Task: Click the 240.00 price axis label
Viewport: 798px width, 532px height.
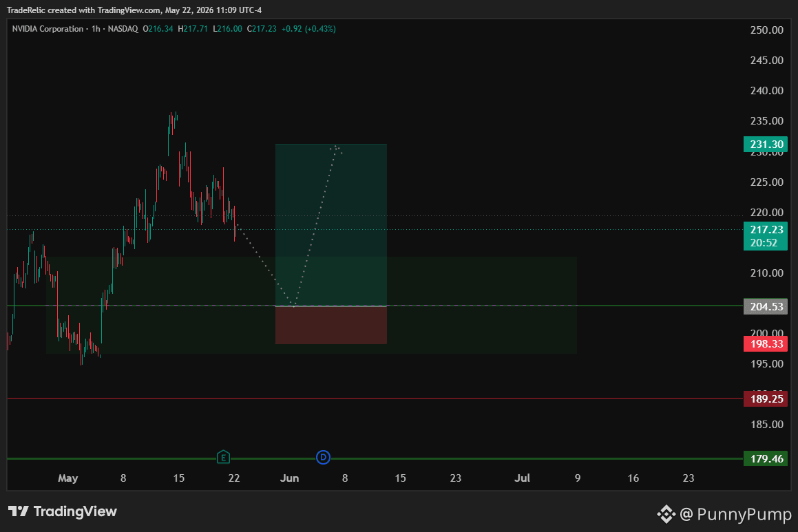Action: point(766,91)
